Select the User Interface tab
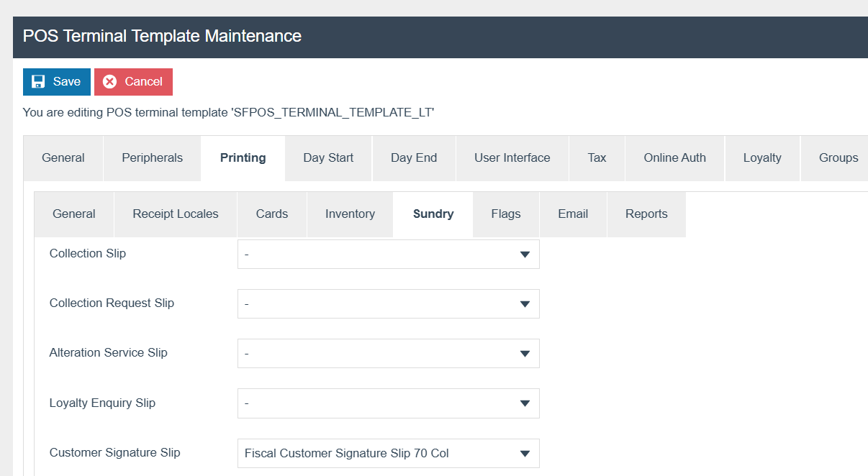868x476 pixels. pyautogui.click(x=512, y=158)
